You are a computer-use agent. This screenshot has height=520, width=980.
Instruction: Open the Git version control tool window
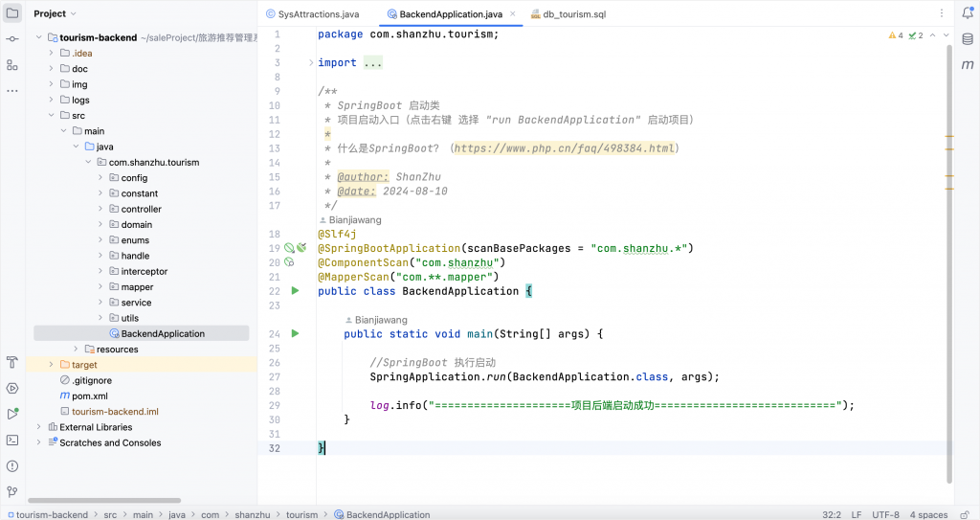click(x=11, y=491)
